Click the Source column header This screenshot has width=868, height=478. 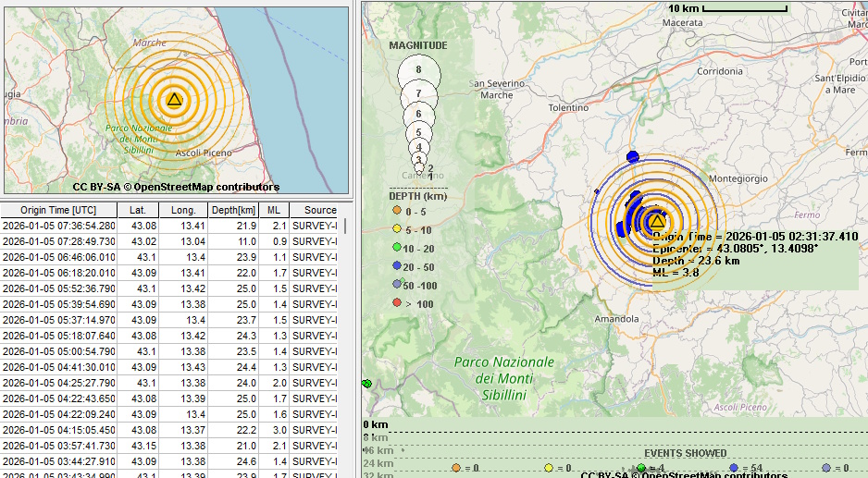[x=319, y=210]
